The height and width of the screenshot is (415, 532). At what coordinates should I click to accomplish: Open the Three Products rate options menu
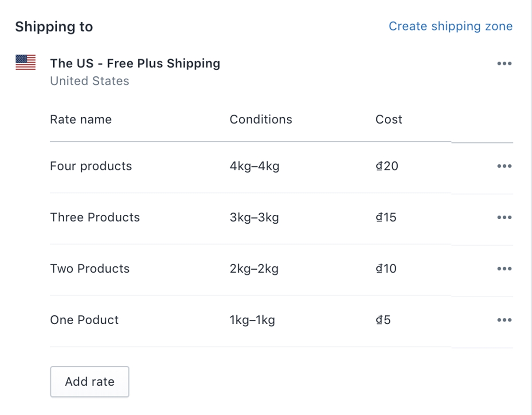pyautogui.click(x=504, y=217)
